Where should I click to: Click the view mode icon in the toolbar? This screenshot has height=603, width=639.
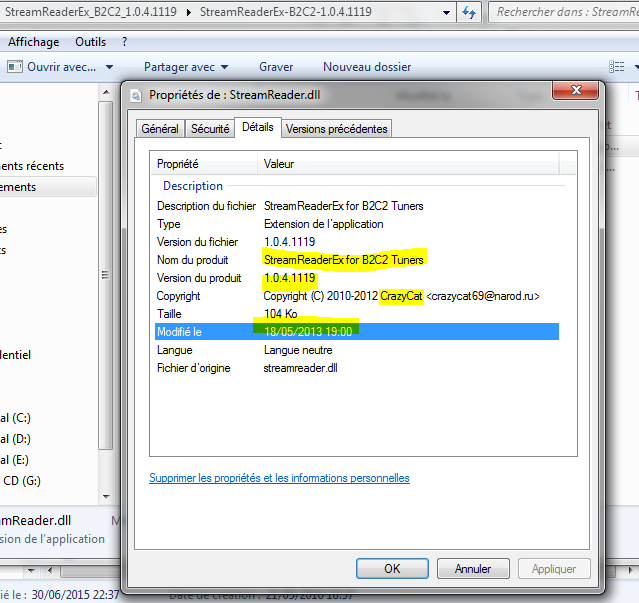(x=616, y=67)
